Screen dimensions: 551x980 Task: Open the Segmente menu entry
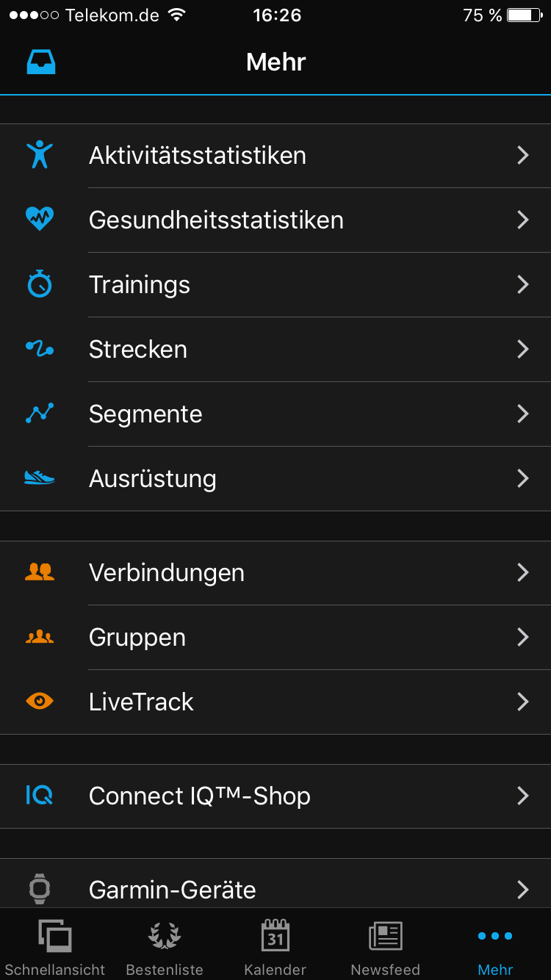pyautogui.click(x=145, y=414)
